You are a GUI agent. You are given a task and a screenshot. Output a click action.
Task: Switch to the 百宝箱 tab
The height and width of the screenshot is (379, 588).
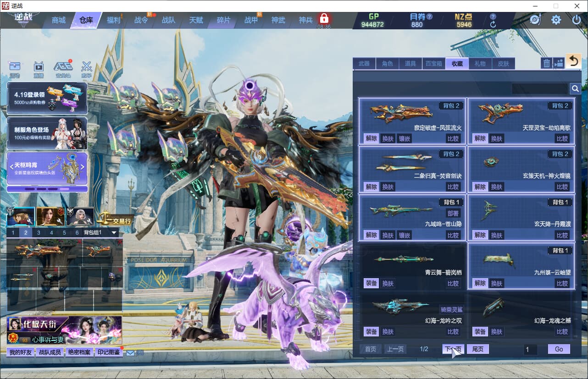point(433,64)
